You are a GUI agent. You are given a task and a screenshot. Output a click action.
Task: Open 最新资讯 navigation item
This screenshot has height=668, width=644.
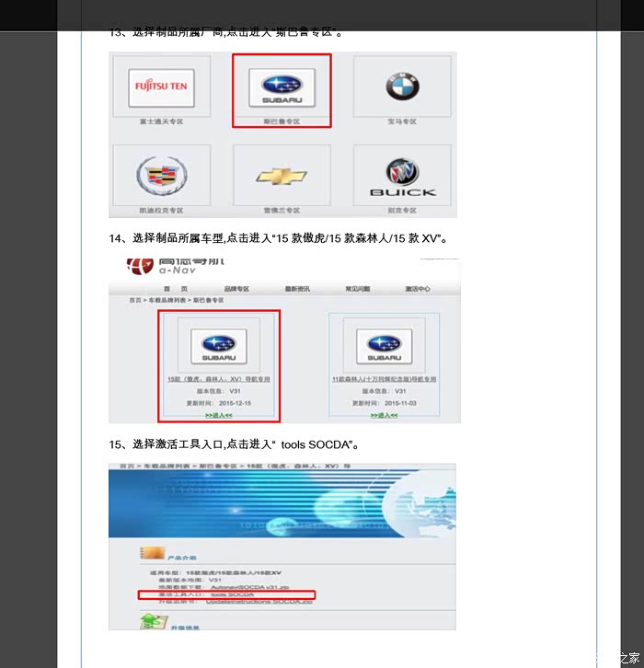tap(297, 289)
